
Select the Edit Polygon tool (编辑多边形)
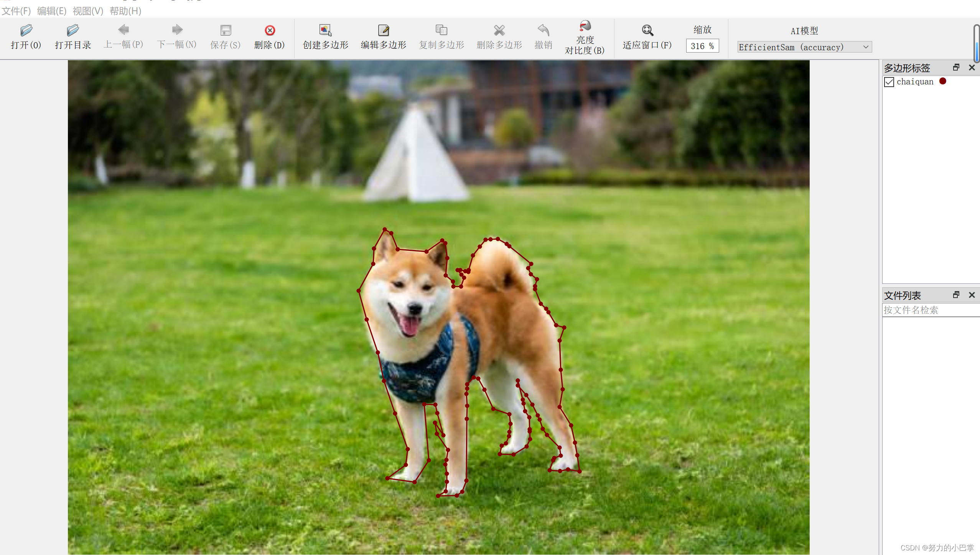point(383,31)
